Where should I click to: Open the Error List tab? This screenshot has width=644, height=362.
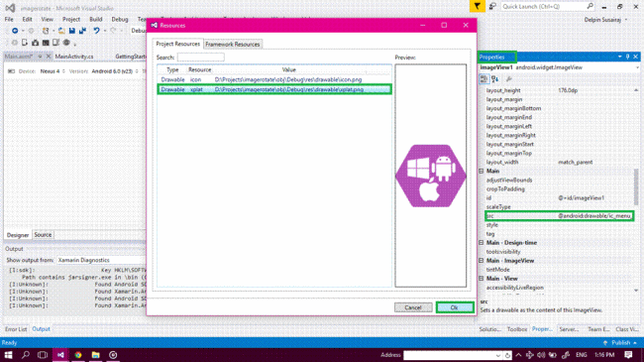16,329
